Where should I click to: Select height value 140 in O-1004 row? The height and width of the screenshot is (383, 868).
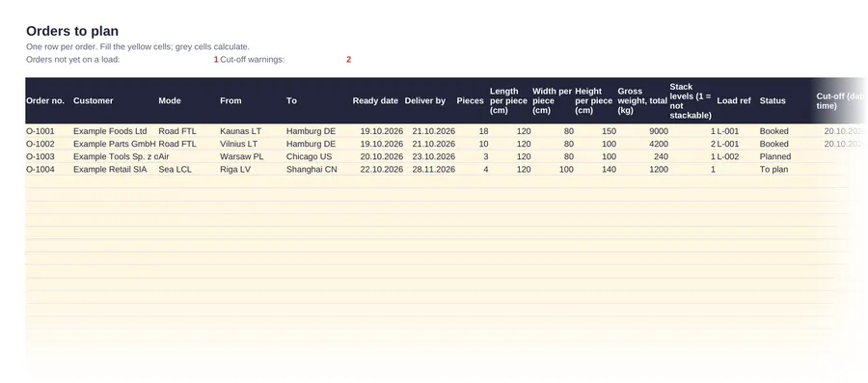609,170
